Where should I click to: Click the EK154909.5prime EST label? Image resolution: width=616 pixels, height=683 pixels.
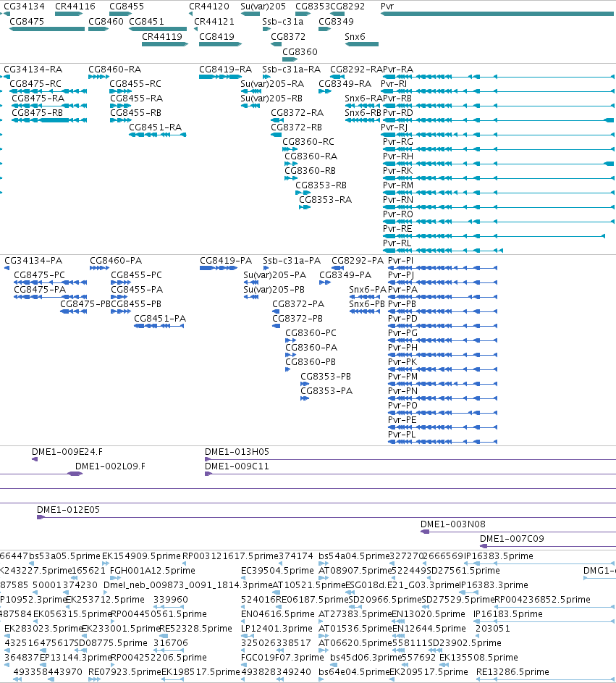pyautogui.click(x=141, y=556)
